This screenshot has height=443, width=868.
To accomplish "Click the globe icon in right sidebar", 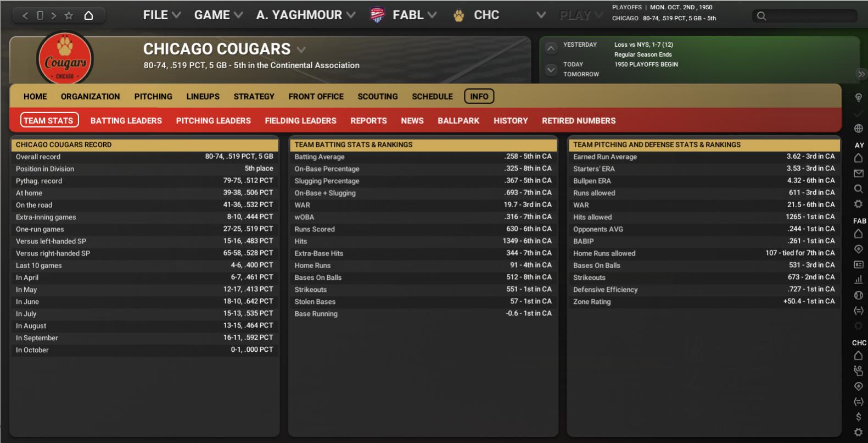I will (859, 129).
